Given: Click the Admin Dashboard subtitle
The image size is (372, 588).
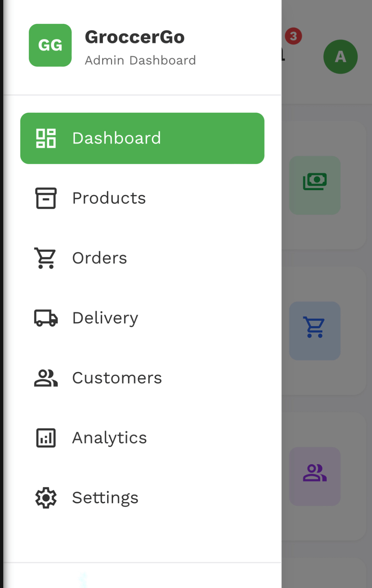Looking at the screenshot, I should pos(141,60).
